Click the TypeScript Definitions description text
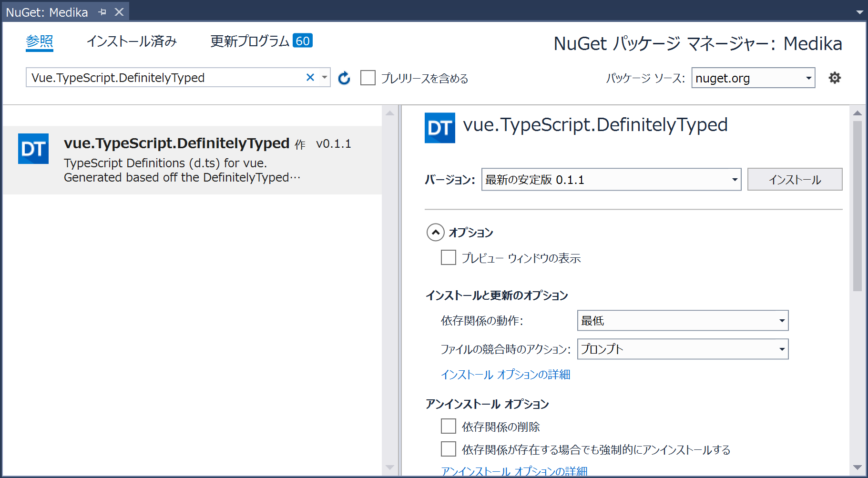 point(182,170)
